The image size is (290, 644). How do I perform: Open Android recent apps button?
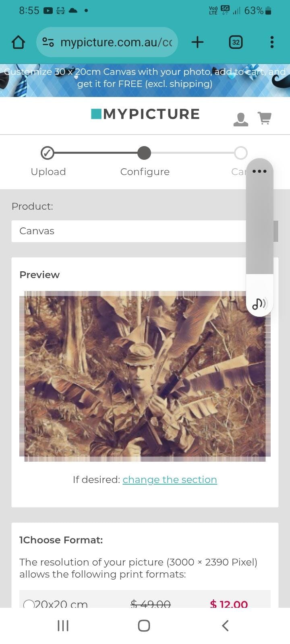[x=63, y=625]
